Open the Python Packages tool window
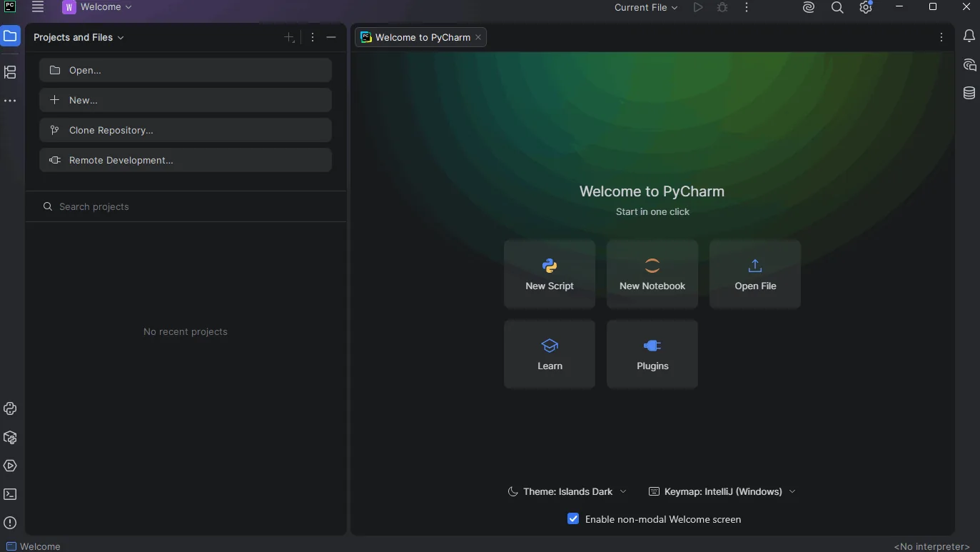This screenshot has width=980, height=552. point(10,437)
